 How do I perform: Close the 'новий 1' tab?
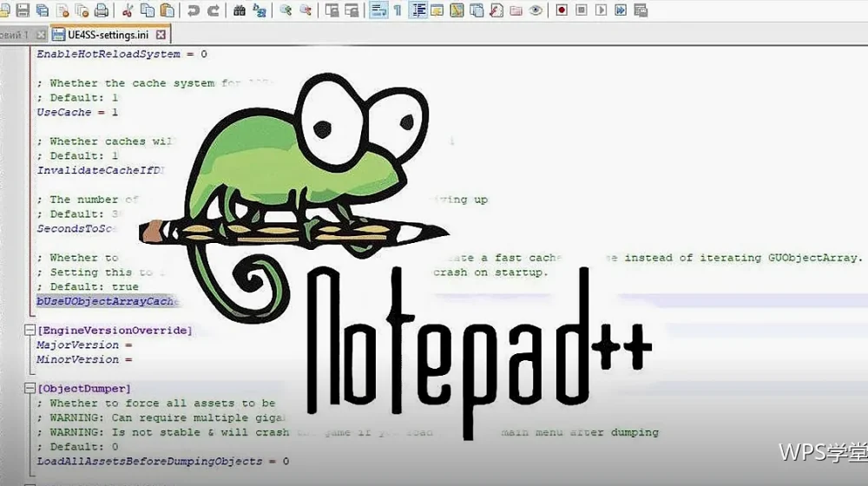pyautogui.click(x=41, y=35)
